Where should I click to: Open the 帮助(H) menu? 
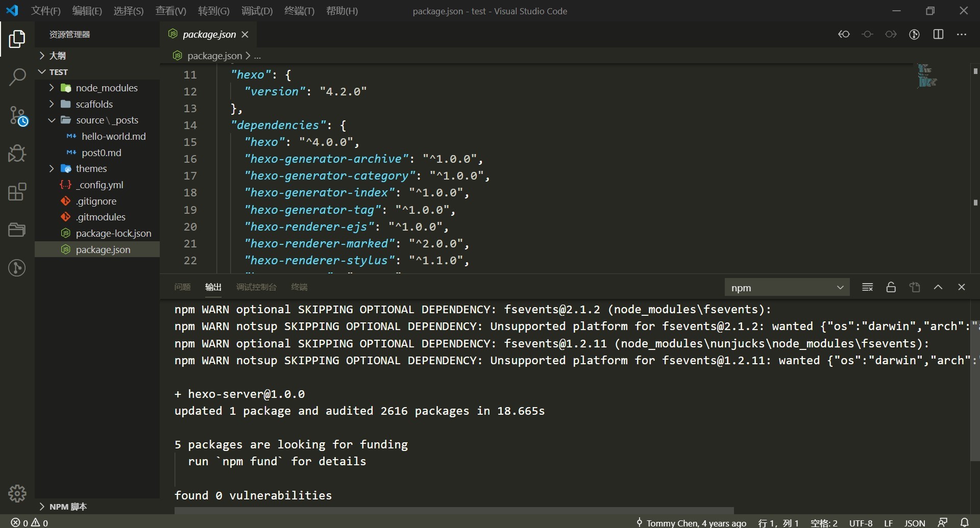pos(342,11)
